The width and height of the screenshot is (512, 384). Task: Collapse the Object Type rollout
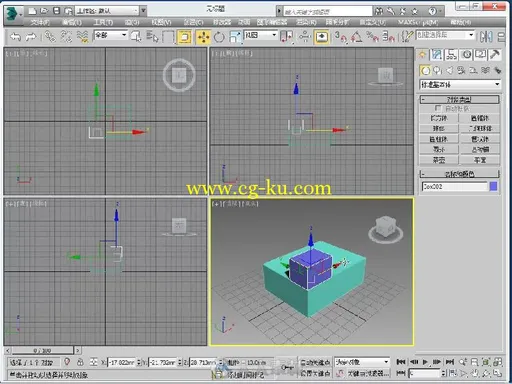coord(459,99)
